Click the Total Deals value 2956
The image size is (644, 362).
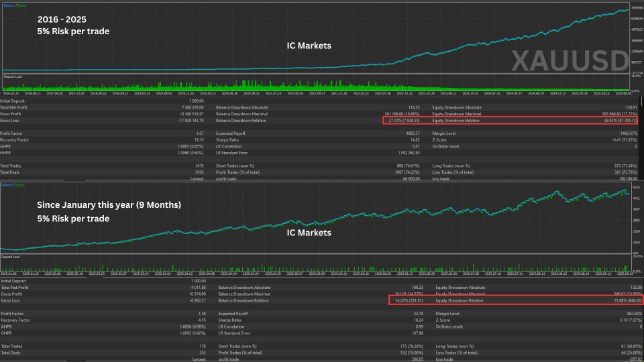point(199,172)
